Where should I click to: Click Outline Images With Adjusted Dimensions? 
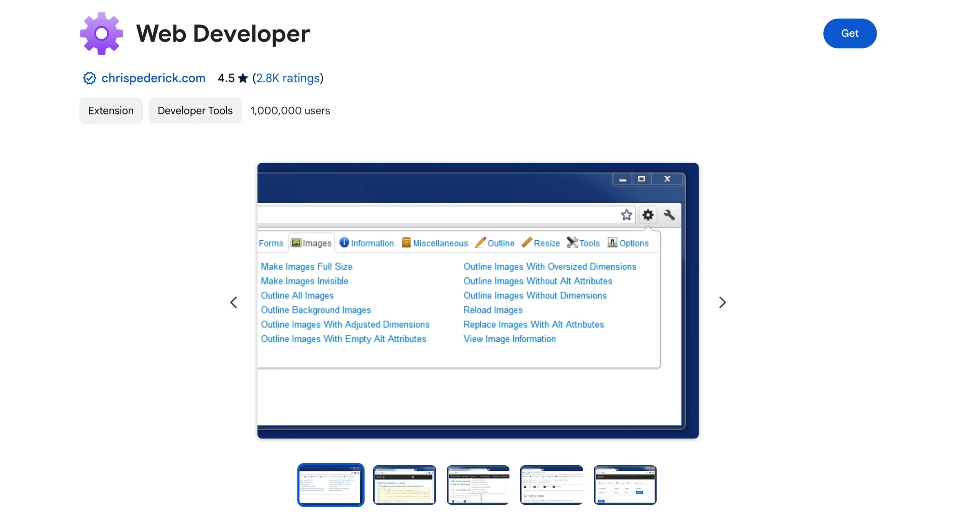pos(345,325)
